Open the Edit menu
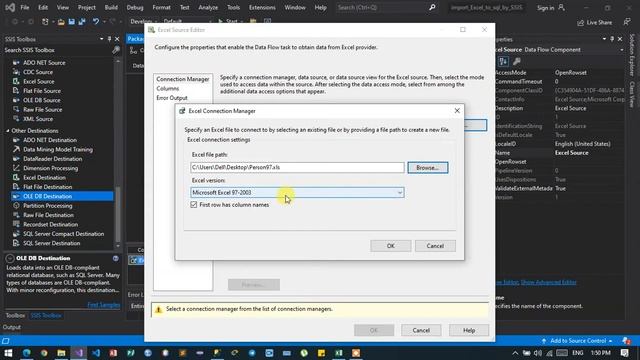 click(43, 7)
